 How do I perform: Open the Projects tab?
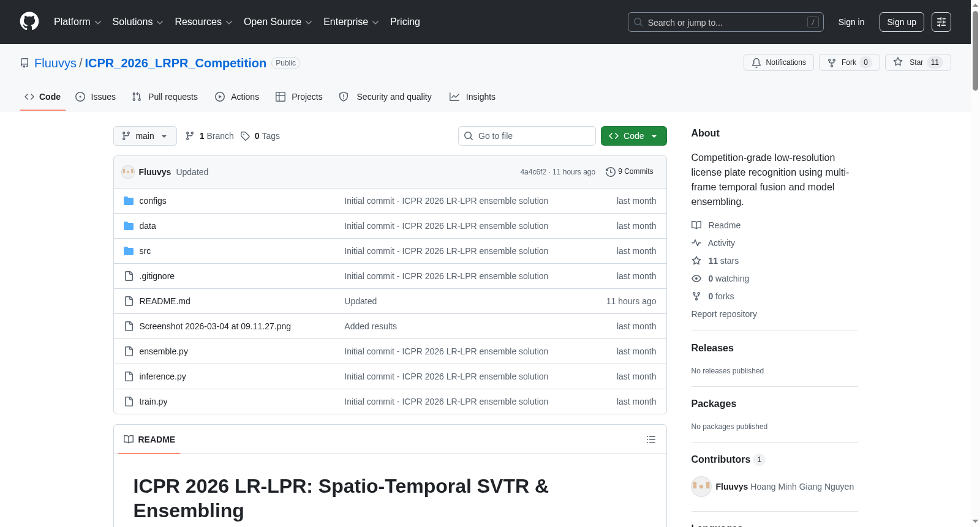tap(299, 97)
